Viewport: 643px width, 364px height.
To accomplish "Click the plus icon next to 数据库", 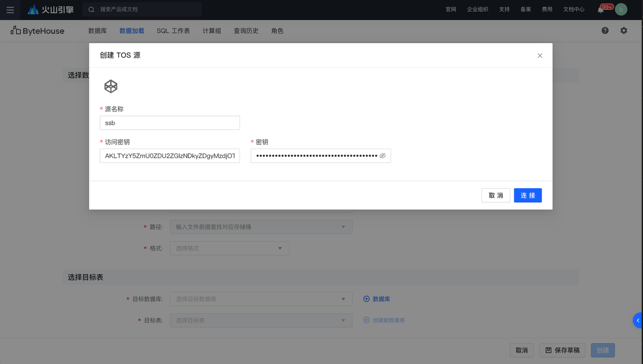I will (x=366, y=299).
